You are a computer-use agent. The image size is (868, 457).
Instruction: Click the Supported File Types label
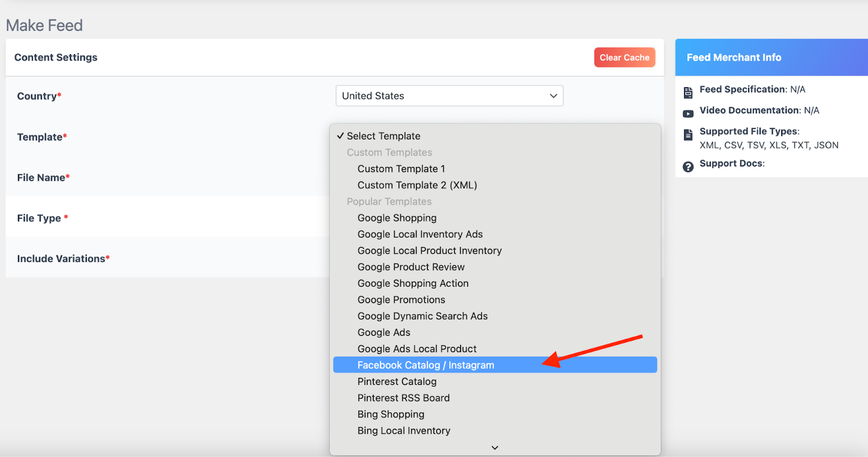click(749, 131)
